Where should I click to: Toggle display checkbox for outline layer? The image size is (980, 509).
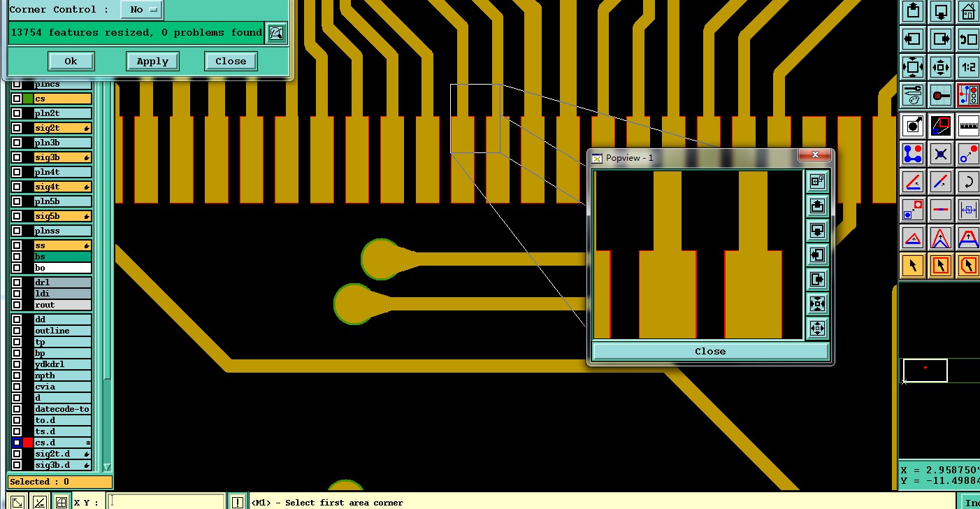click(x=17, y=331)
